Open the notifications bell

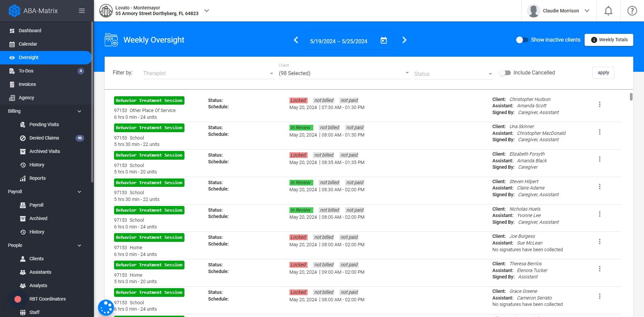[x=608, y=11]
